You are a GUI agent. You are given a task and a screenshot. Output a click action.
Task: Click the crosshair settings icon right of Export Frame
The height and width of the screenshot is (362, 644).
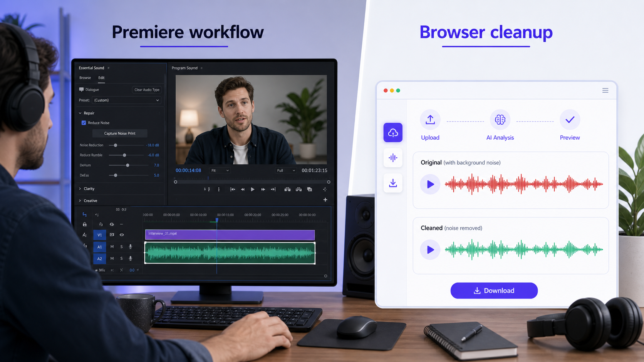pos(325,189)
